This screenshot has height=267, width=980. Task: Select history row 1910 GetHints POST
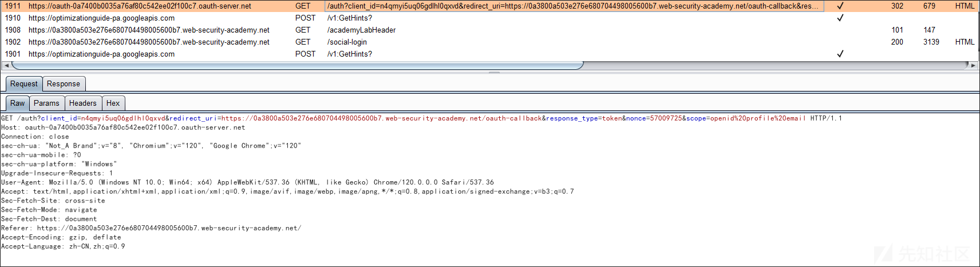point(489,18)
